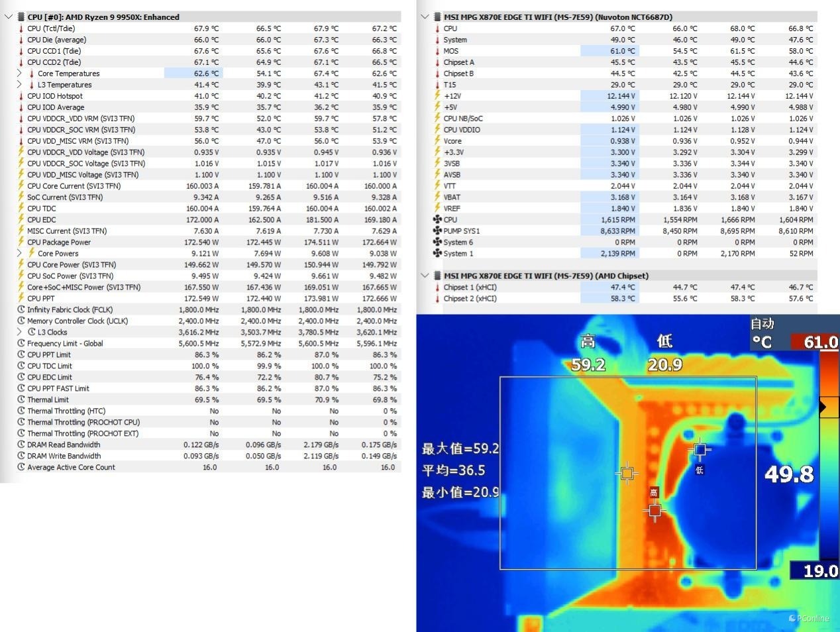The height and width of the screenshot is (632, 840).
Task: Click the board icon beside MSI MPG X870E Nuvoton header
Action: click(437, 17)
